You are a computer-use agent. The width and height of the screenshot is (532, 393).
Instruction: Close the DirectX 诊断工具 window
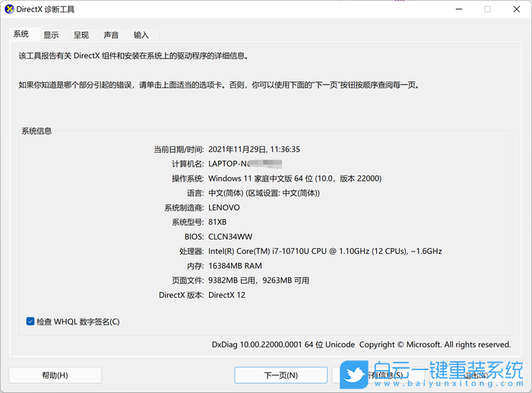(x=516, y=9)
